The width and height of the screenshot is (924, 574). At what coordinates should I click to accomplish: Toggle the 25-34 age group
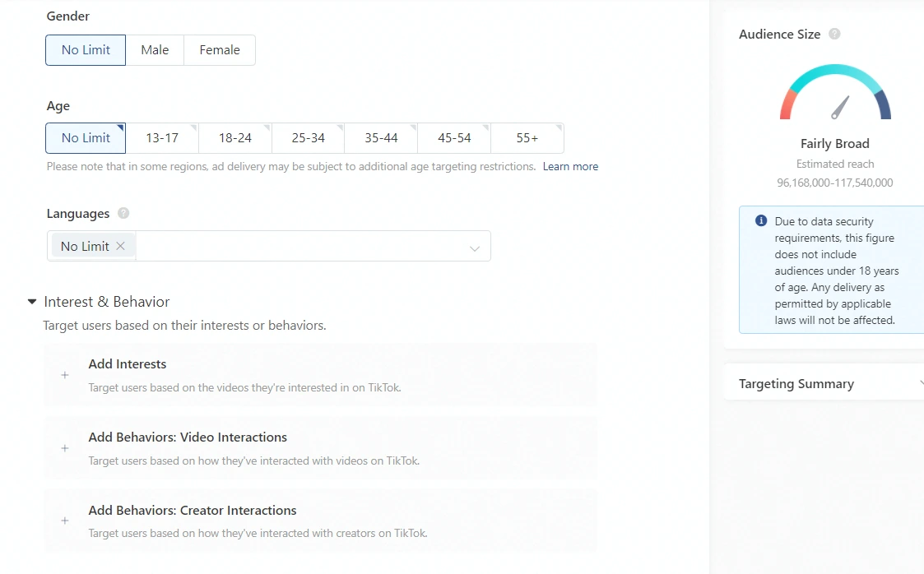309,138
